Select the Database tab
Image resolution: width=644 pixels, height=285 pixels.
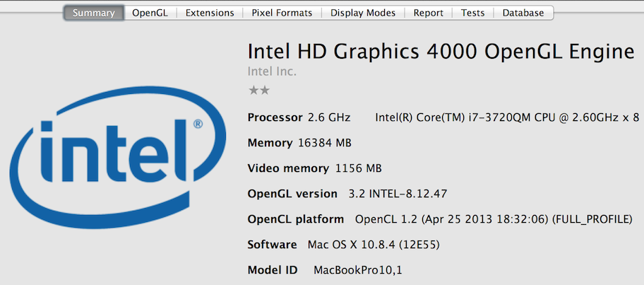(x=523, y=13)
